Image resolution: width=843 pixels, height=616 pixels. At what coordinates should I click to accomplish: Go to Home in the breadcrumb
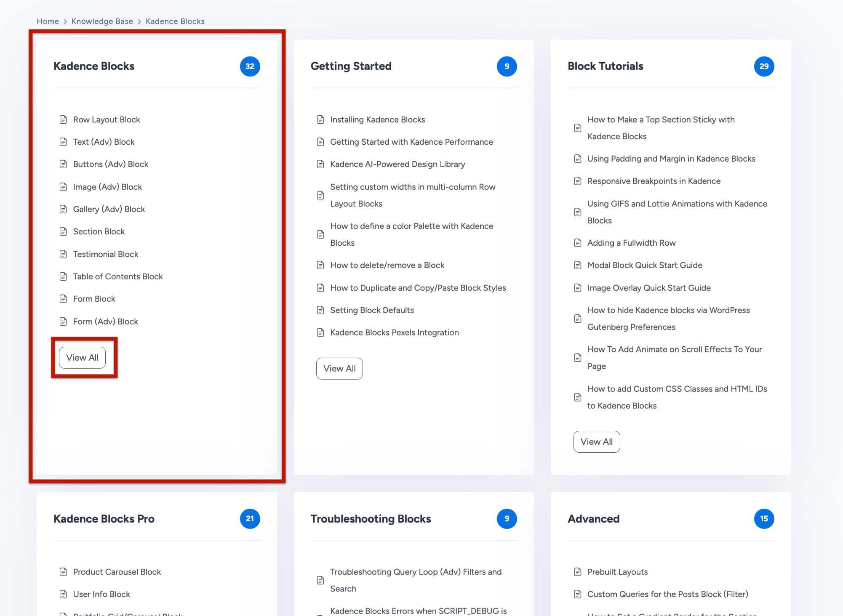48,21
